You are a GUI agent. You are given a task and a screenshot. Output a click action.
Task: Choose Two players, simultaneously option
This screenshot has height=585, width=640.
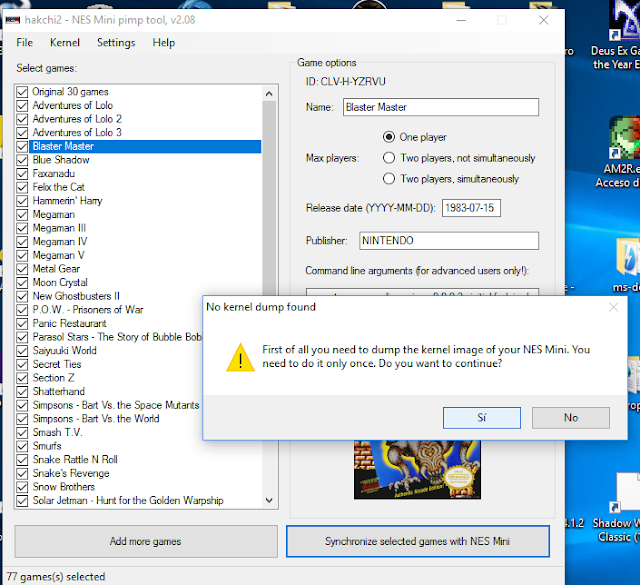pos(389,179)
